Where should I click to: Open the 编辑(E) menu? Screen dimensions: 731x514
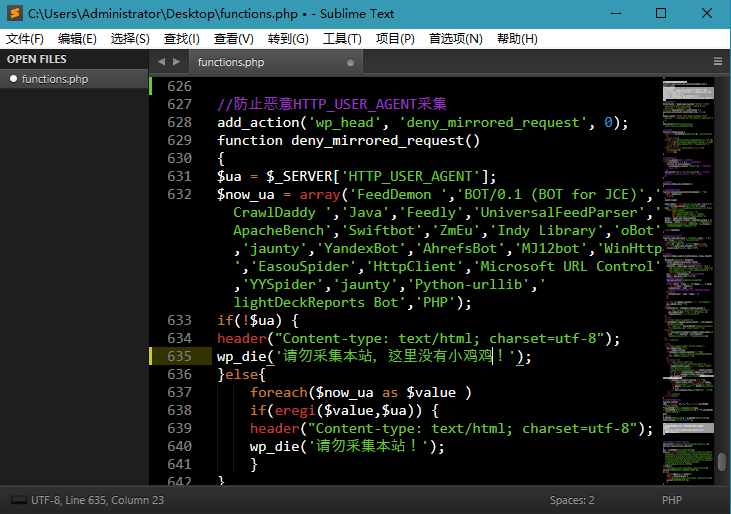pos(77,39)
